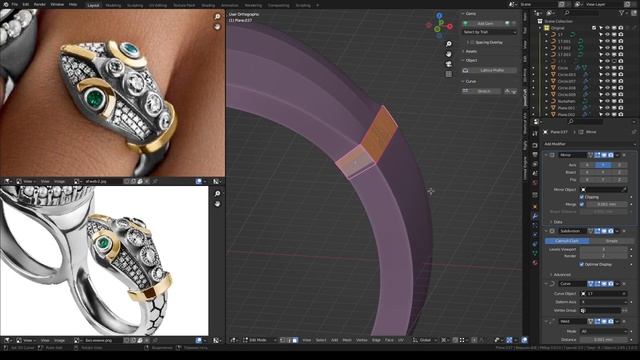Image resolution: width=640 pixels, height=360 pixels.
Task: Toggle the Spacing Overlay checkbox
Action: coord(473,42)
